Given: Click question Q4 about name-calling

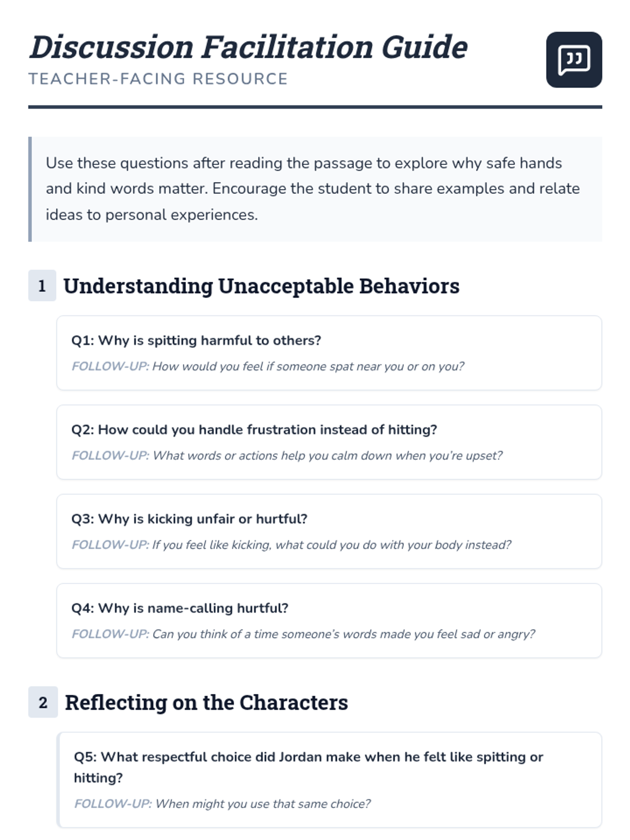Looking at the screenshot, I should 180,608.
